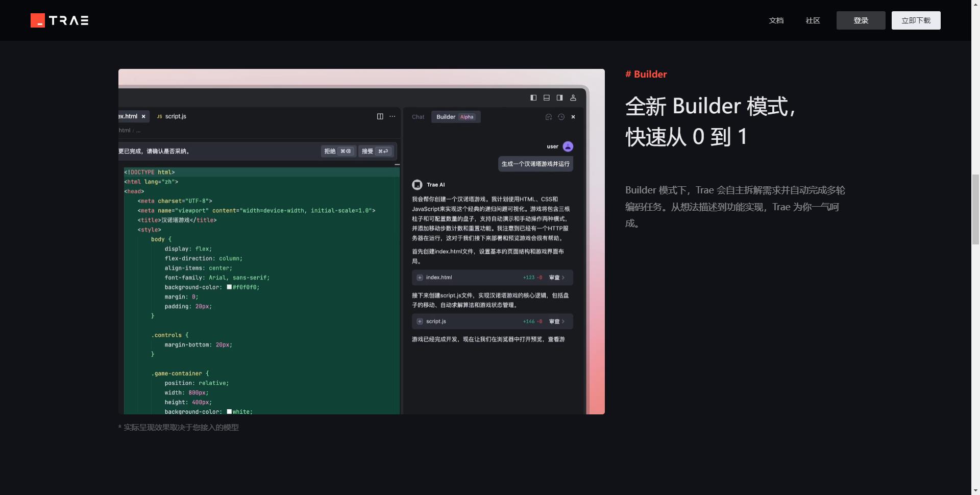The height and width of the screenshot is (495, 980).
Task: Open the editor more actions ellipsis
Action: (393, 116)
